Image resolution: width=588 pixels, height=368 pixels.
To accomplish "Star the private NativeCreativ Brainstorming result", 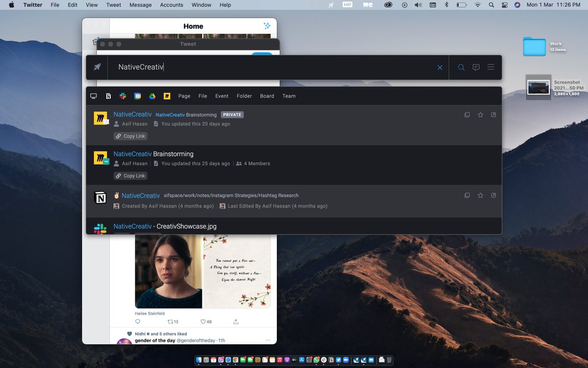I will 480,115.
